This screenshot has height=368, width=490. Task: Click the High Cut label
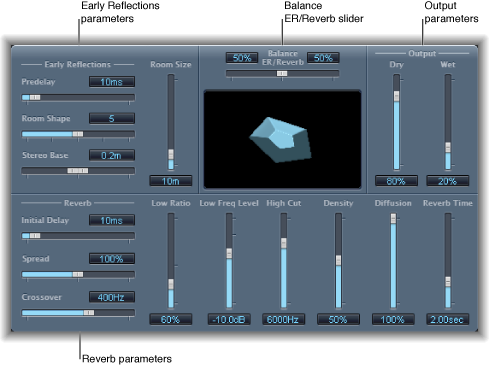coord(284,203)
